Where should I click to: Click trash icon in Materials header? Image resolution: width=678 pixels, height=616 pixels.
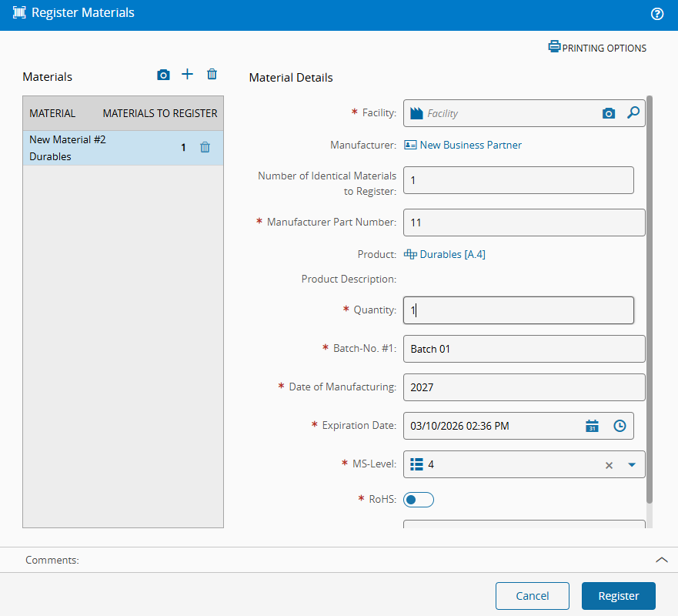click(212, 74)
